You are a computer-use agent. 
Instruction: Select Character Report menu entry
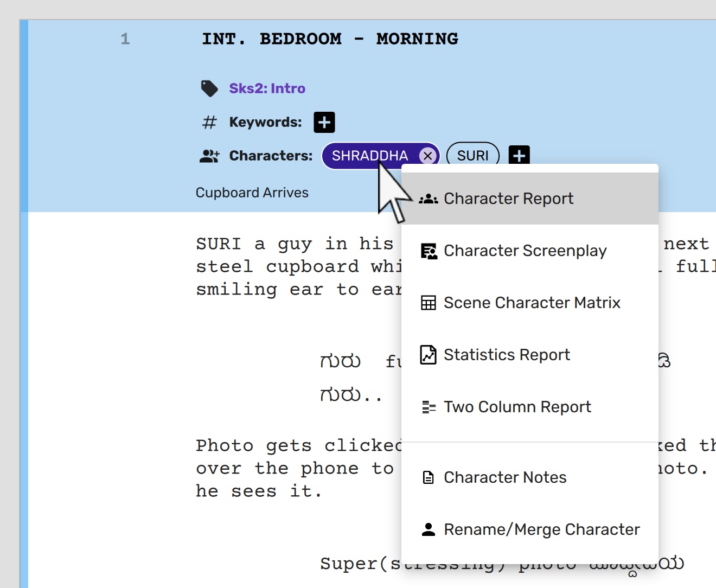508,199
